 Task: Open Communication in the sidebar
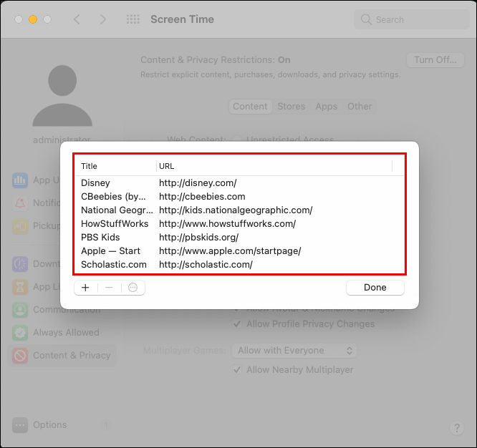[57, 310]
